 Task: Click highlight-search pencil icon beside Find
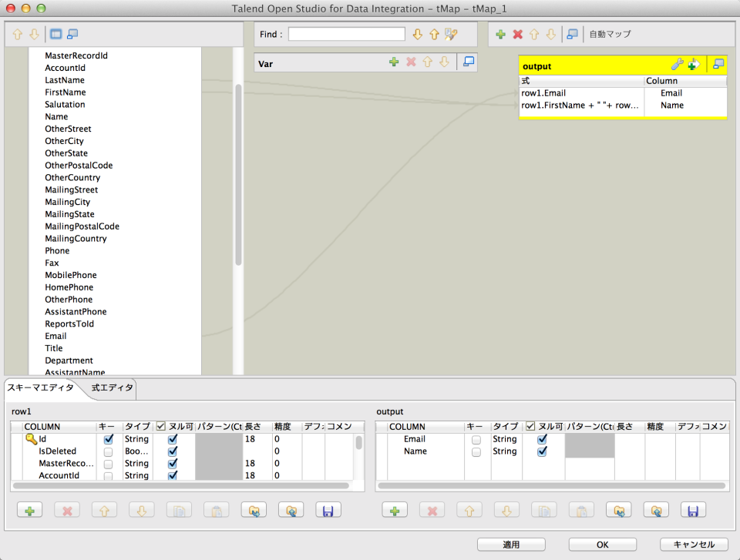click(x=452, y=35)
